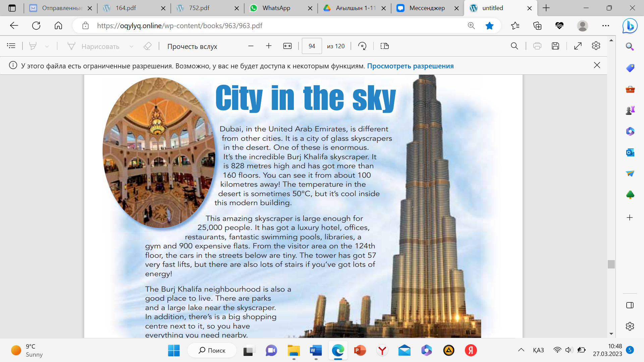Expand draw tool options dropdown
Image resolution: width=644 pixels, height=362 pixels.
tap(131, 46)
